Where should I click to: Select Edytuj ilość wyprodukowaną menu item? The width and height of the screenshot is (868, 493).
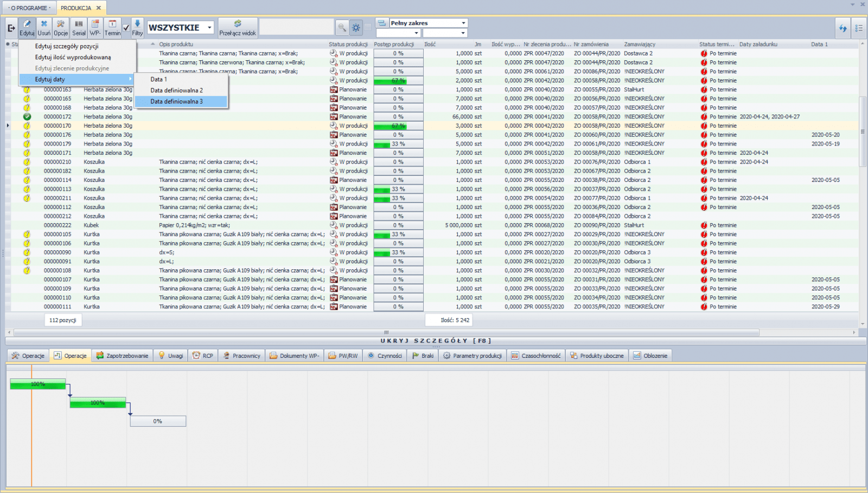pyautogui.click(x=73, y=58)
